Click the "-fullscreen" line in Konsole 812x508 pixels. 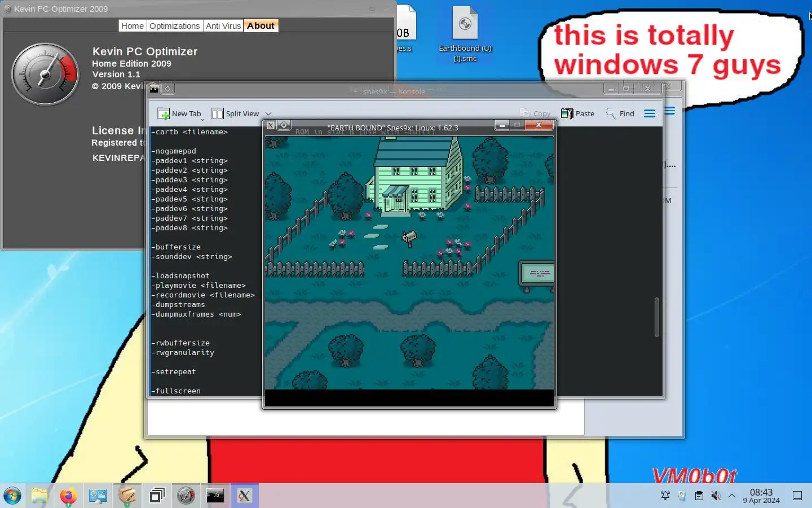coord(176,391)
